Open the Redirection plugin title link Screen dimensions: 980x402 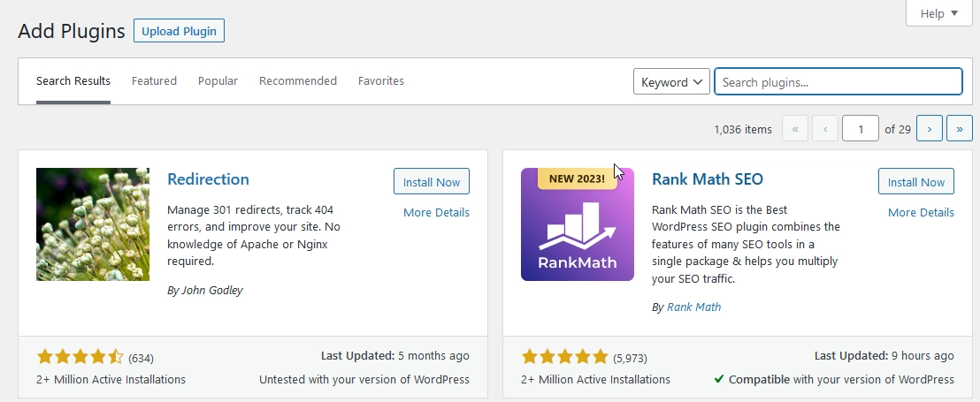tap(208, 179)
